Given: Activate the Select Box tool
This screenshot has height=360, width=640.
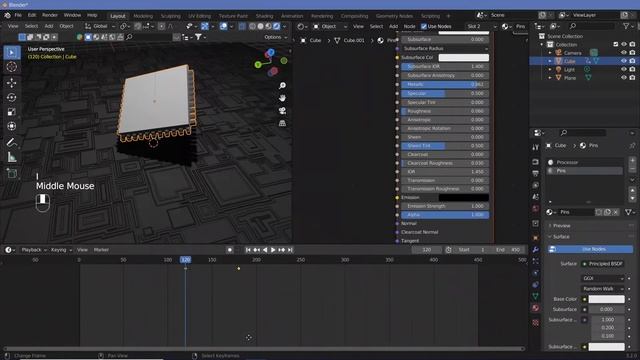Looking at the screenshot, I should [11, 53].
